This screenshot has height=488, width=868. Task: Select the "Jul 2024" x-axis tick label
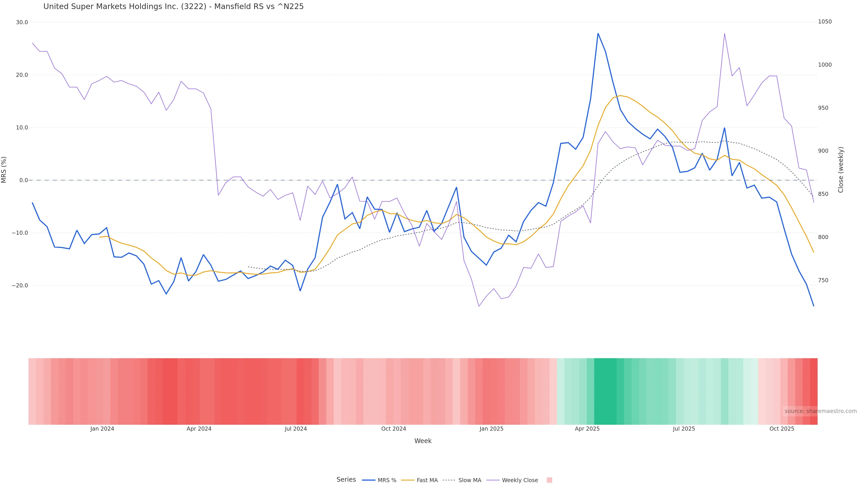click(295, 429)
